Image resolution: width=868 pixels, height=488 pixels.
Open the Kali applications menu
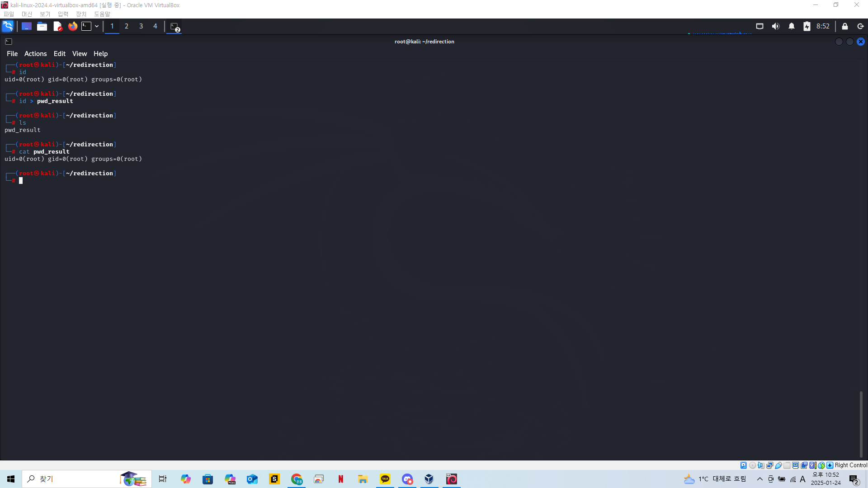(8, 26)
